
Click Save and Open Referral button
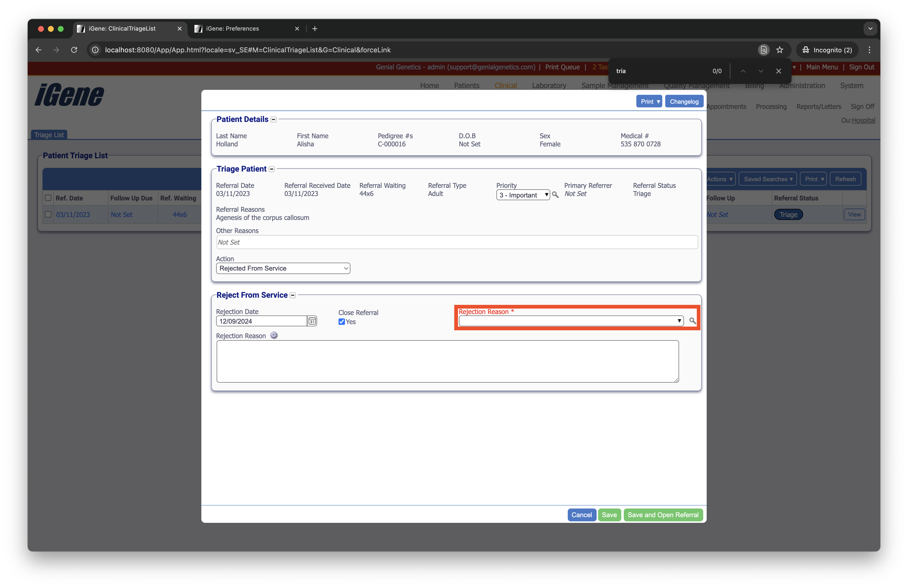point(663,515)
